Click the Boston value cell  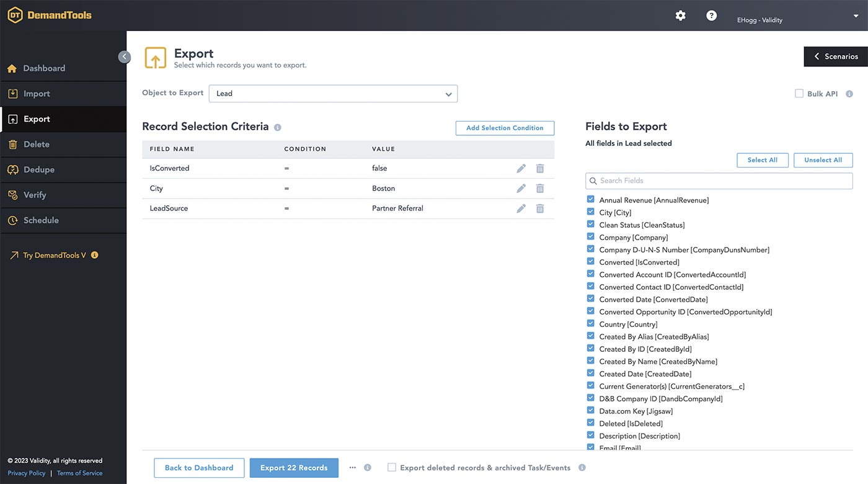pos(383,189)
